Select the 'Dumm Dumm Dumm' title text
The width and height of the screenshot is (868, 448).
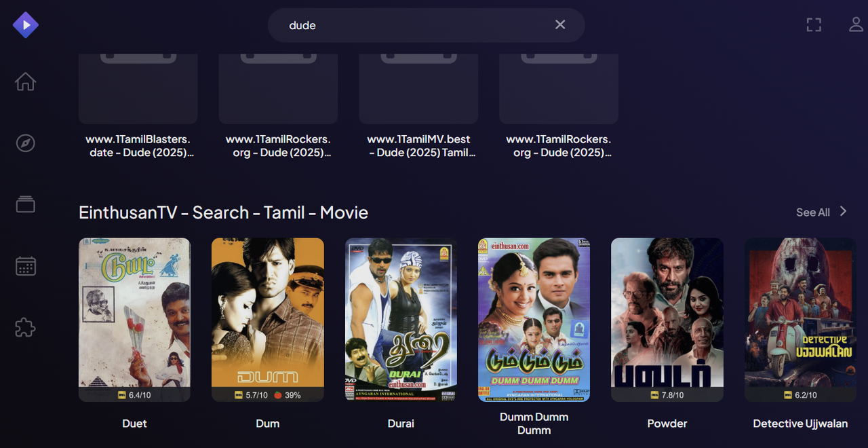pos(534,424)
